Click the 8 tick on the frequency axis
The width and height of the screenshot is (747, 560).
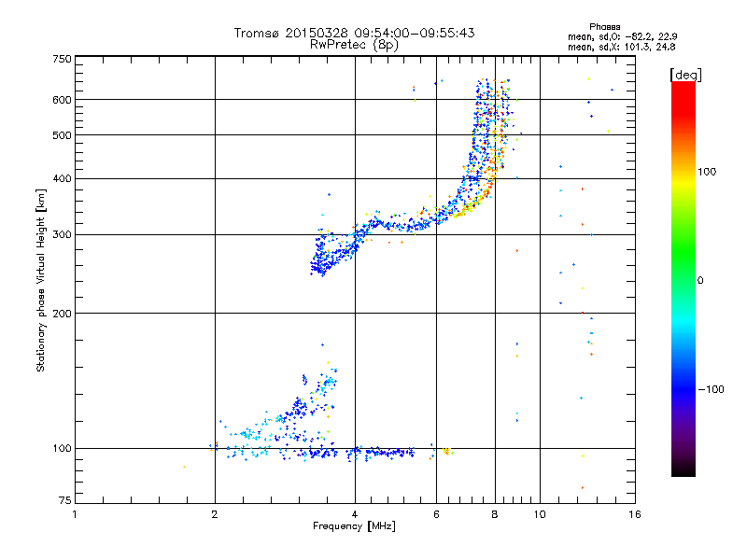click(495, 514)
